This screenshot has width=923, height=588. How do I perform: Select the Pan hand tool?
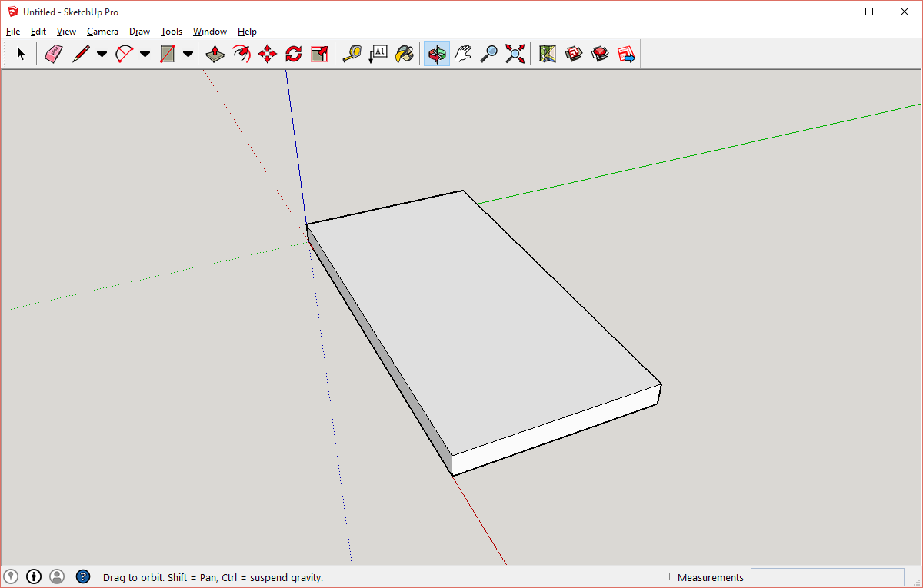(x=463, y=54)
